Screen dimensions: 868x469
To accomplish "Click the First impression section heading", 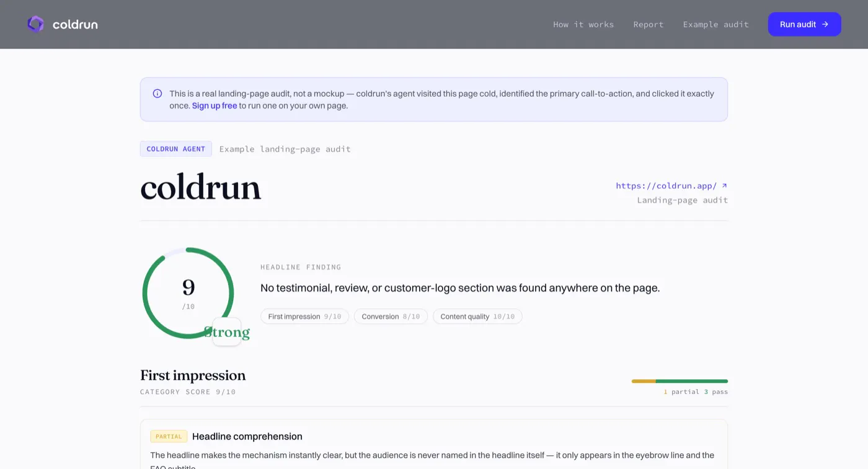I will [x=193, y=375].
